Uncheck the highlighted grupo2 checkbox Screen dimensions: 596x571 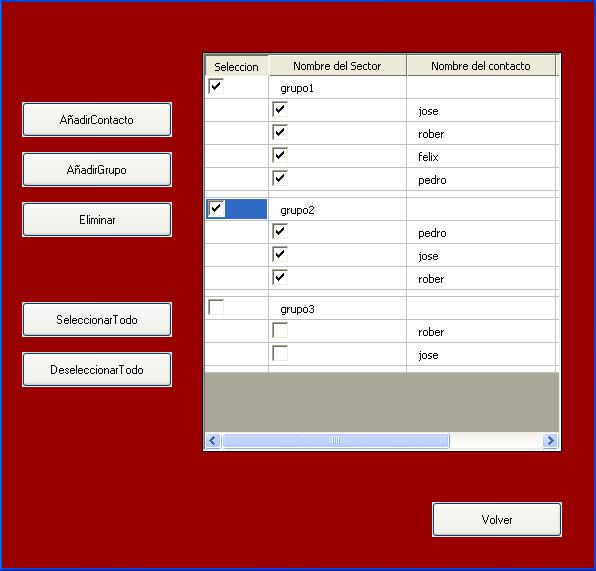coord(216,208)
